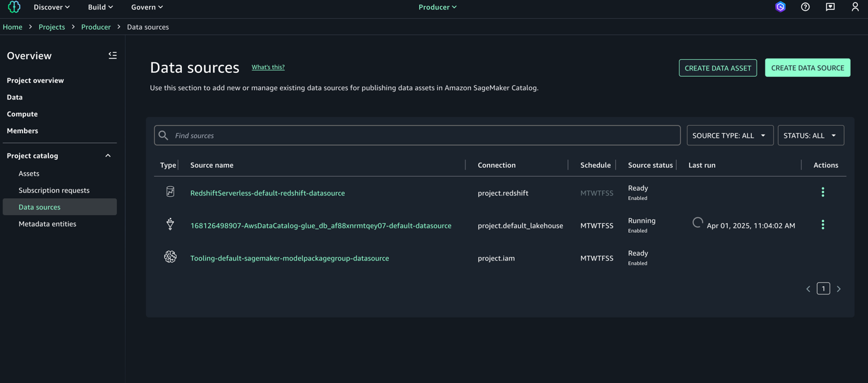Select Members in sidebar

coord(22,131)
